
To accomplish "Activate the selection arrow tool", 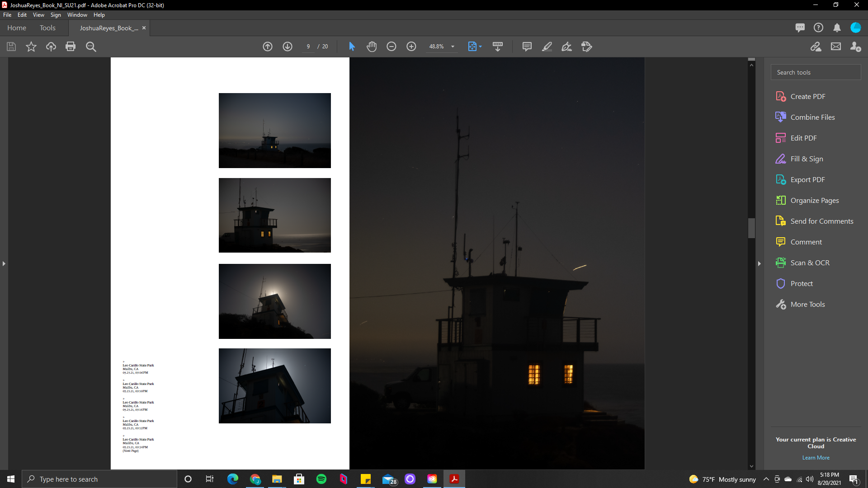I will point(352,47).
